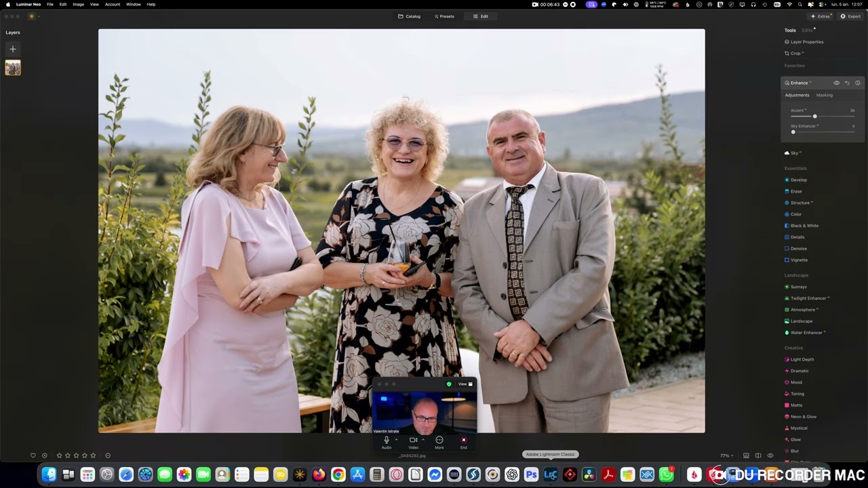Click the Export button

850,16
